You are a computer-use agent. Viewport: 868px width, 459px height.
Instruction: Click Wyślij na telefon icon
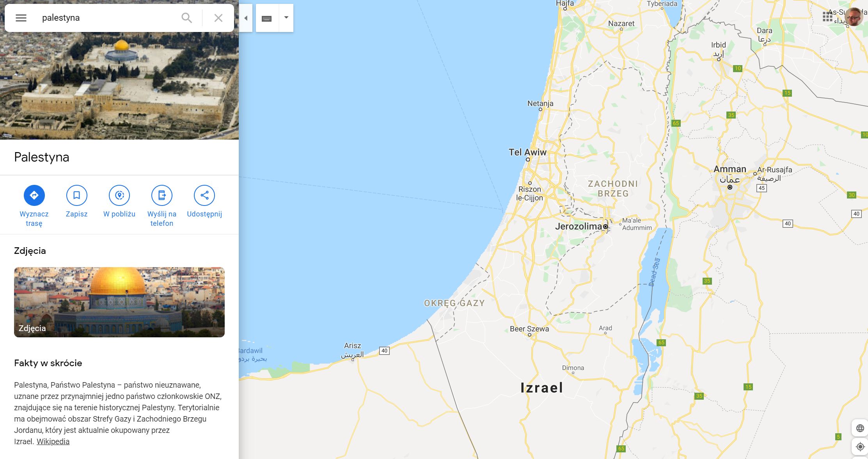[x=162, y=195]
